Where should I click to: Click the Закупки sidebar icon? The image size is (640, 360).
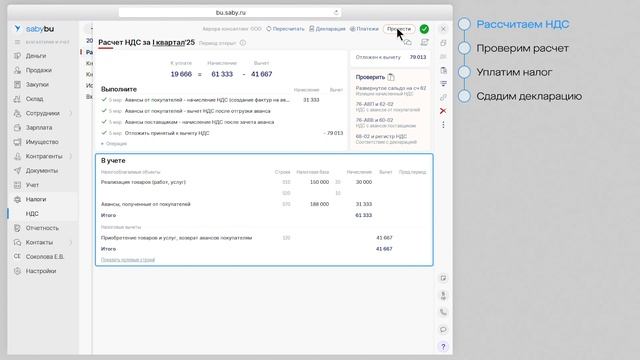(17, 84)
